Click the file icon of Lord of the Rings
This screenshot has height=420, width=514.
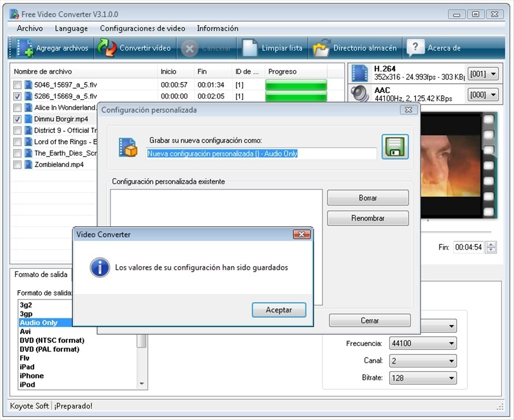coord(28,142)
